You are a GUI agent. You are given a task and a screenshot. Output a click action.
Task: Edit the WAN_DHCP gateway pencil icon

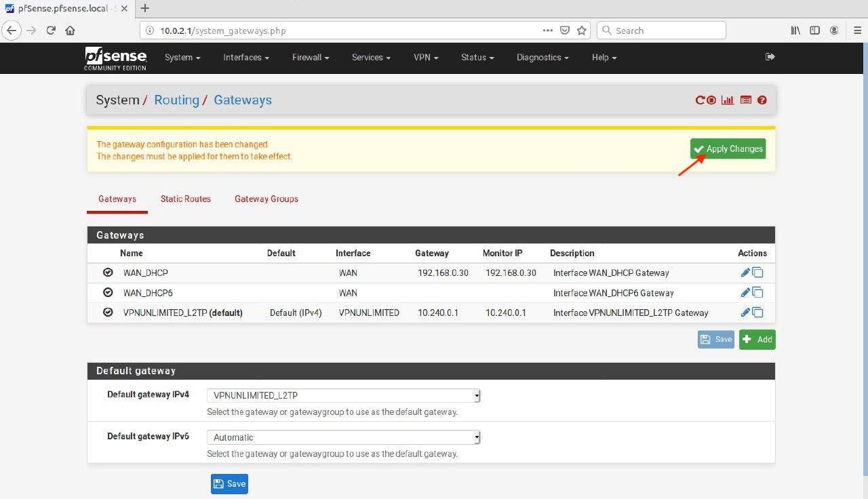coord(745,273)
